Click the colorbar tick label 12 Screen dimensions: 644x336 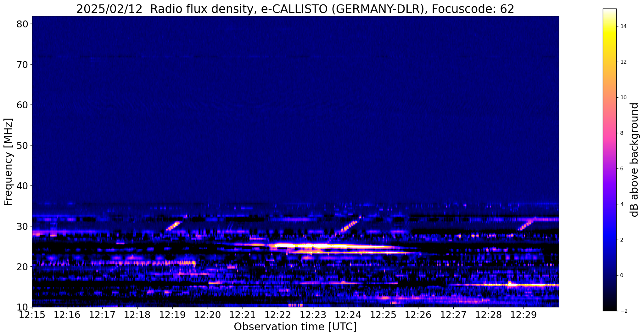(623, 62)
